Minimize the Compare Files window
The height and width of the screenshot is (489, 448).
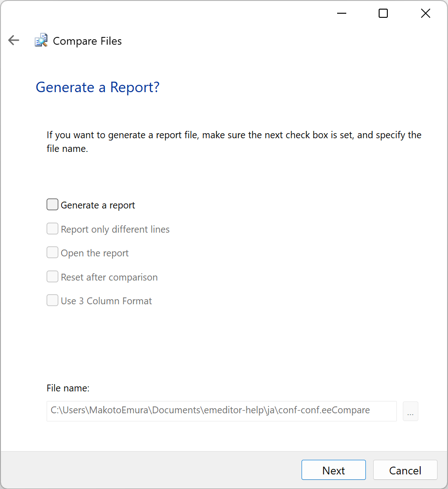pos(342,13)
